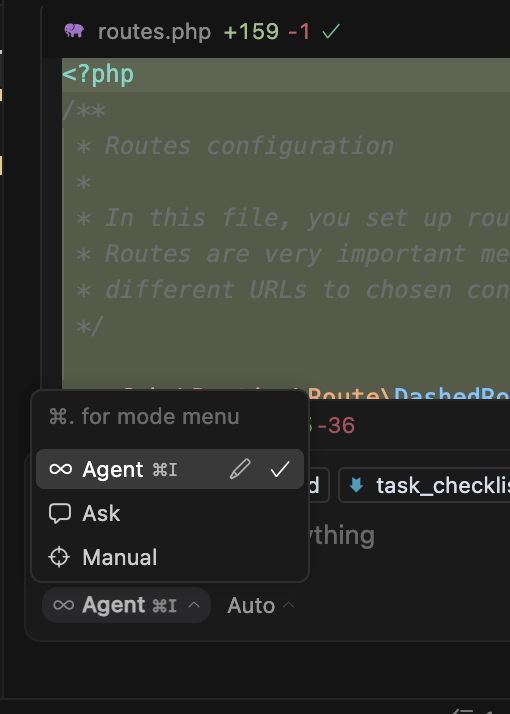Toggle the checkmark on the Agent mode row
510x714 pixels.
click(x=280, y=469)
